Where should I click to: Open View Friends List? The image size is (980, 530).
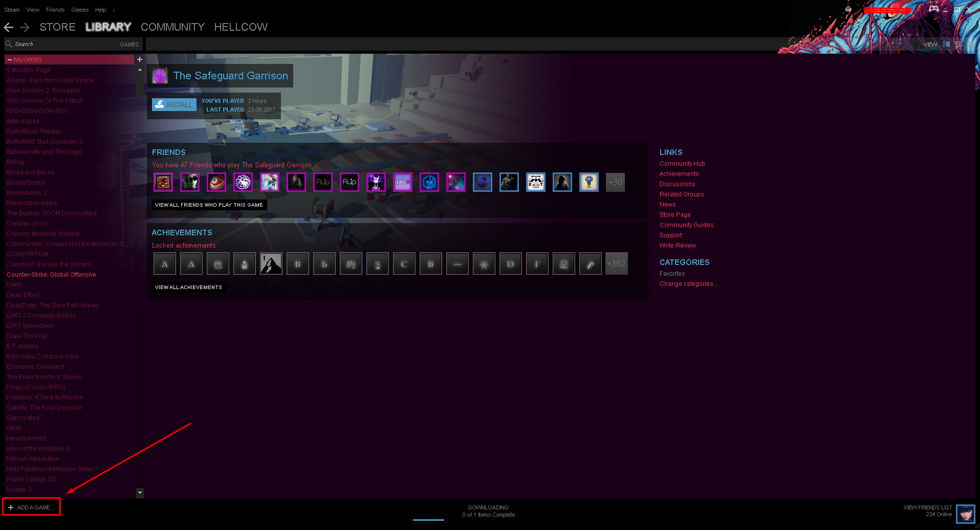click(927, 508)
